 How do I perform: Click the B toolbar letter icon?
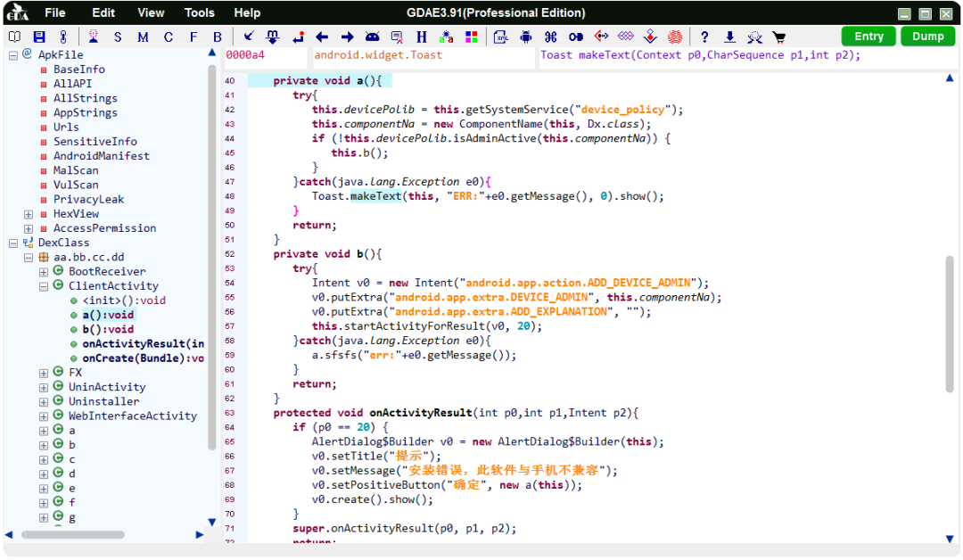click(x=217, y=37)
